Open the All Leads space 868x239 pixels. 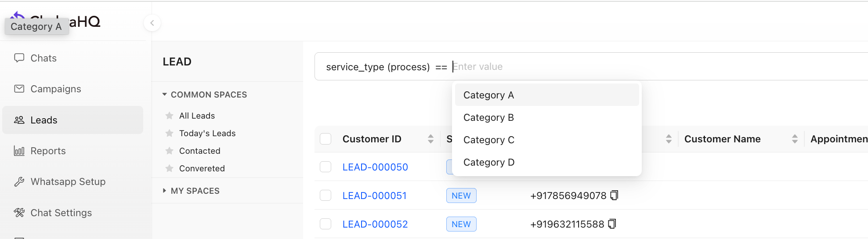[197, 116]
